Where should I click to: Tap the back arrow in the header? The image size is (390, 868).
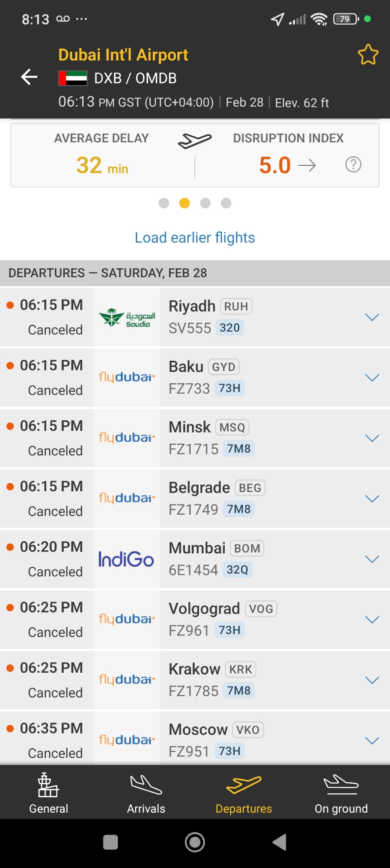[x=29, y=77]
